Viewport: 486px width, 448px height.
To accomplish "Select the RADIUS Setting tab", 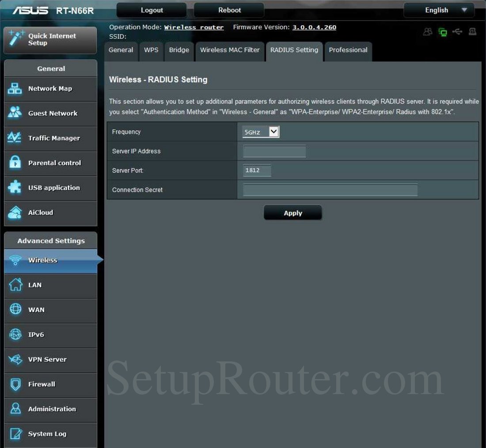I will (294, 50).
